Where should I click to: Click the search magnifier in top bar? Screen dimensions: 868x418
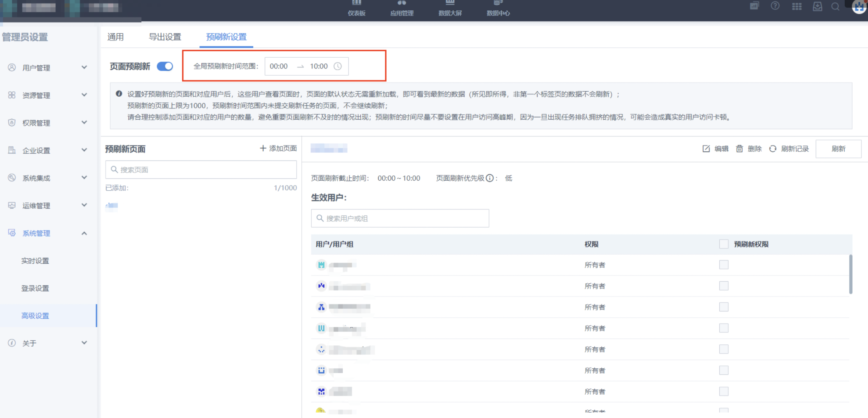coord(835,6)
